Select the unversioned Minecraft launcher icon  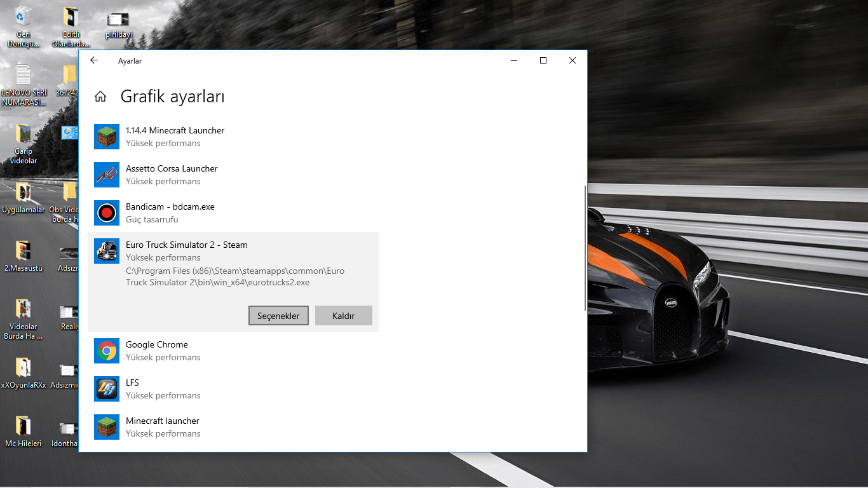[107, 427]
